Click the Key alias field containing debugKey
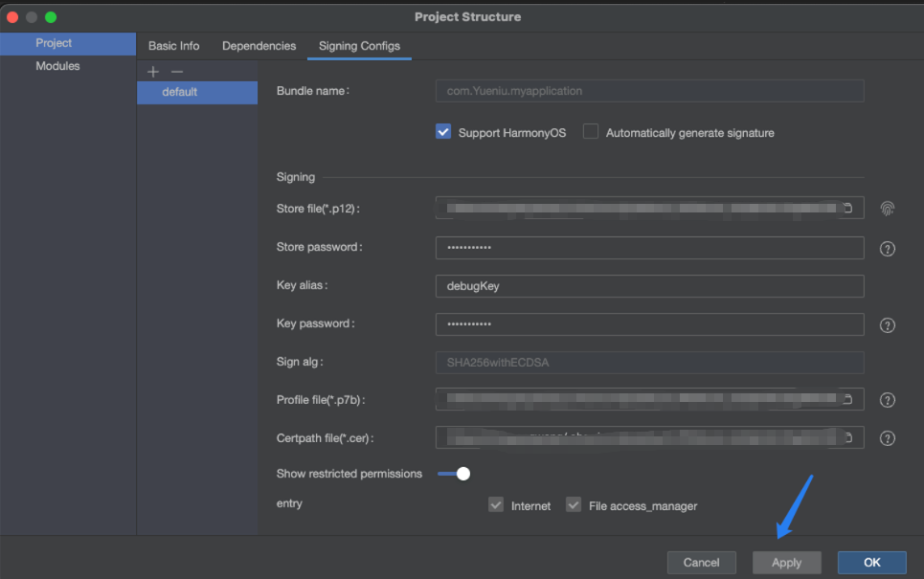 click(649, 286)
